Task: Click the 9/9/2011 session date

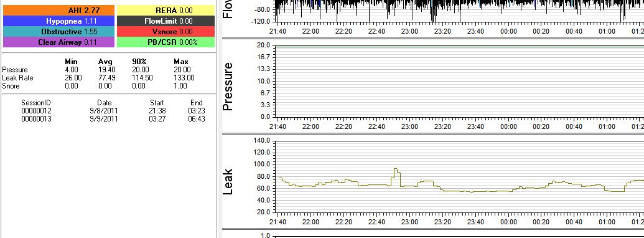Action: click(x=103, y=119)
